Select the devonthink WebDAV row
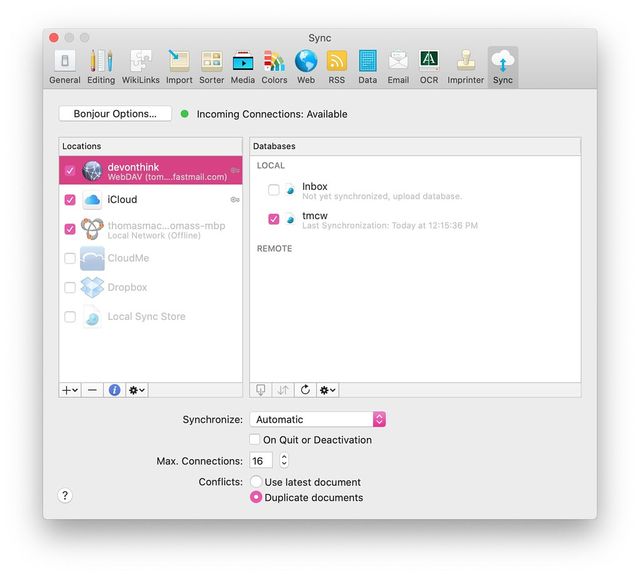Viewport: 640px width, 576px height. 151,170
